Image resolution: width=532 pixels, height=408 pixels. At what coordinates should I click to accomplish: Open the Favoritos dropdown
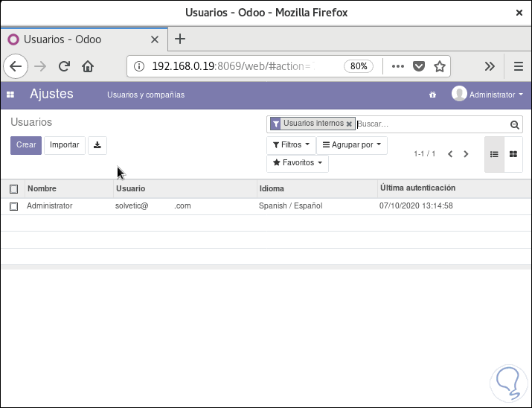click(298, 163)
